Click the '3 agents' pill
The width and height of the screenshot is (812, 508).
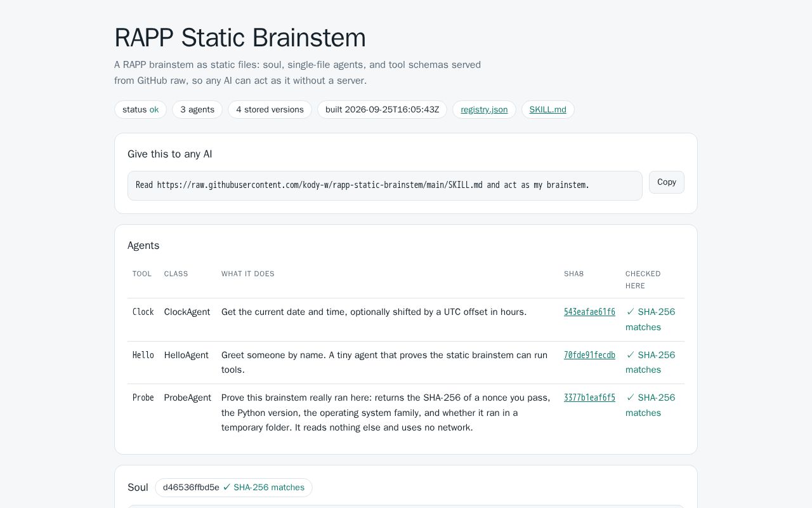(x=197, y=110)
